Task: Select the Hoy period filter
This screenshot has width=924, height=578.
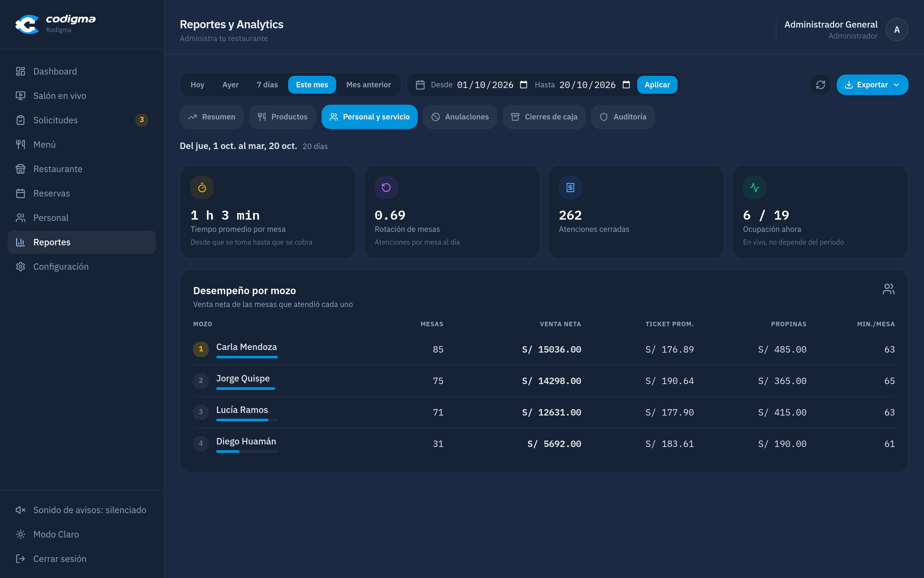Action: point(197,85)
